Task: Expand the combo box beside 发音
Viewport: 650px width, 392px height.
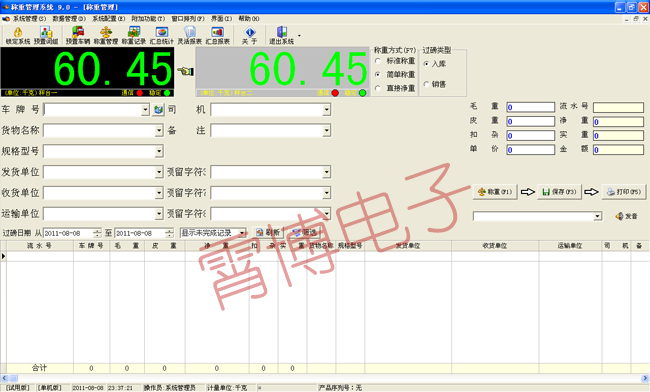Action: pos(597,216)
